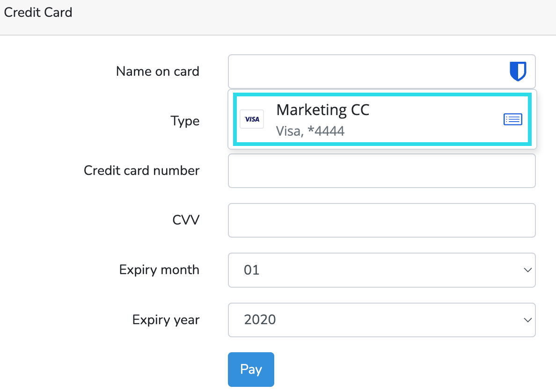Click inside the CVV input box
Screen dimensions: 556x392
(382, 220)
